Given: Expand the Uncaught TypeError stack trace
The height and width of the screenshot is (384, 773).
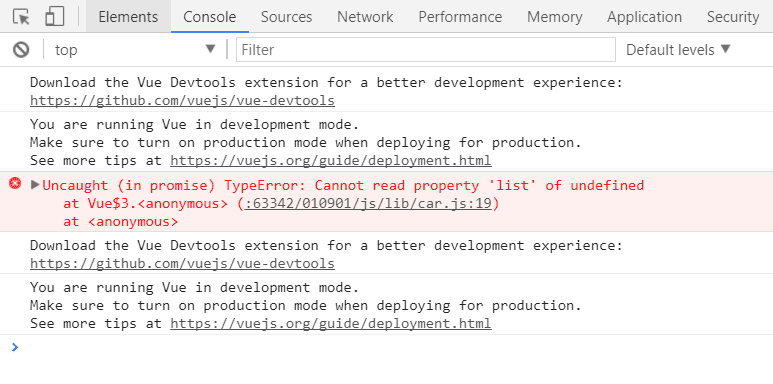Looking at the screenshot, I should tap(35, 185).
